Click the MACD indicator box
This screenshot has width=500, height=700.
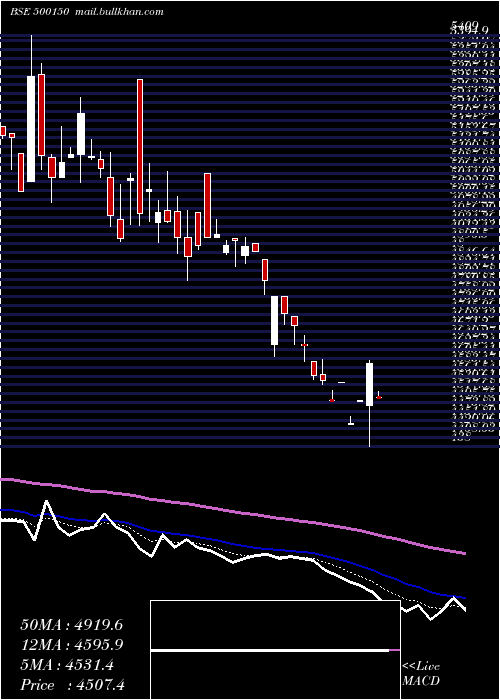tap(275, 650)
